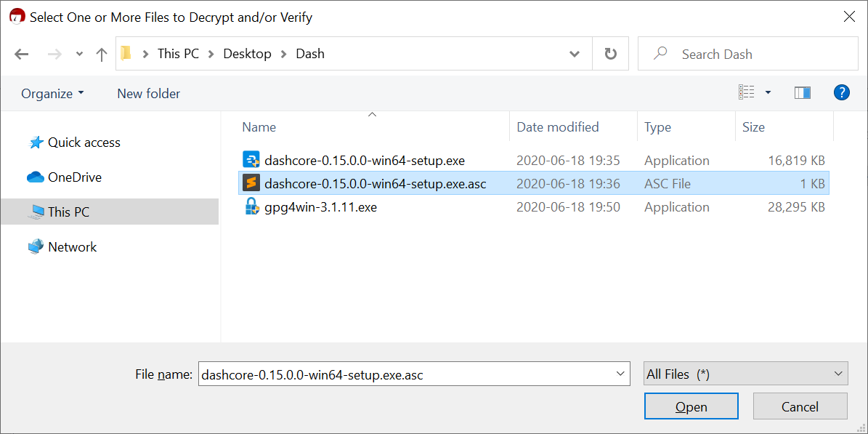
Task: Open the Organize menu
Action: click(x=52, y=93)
